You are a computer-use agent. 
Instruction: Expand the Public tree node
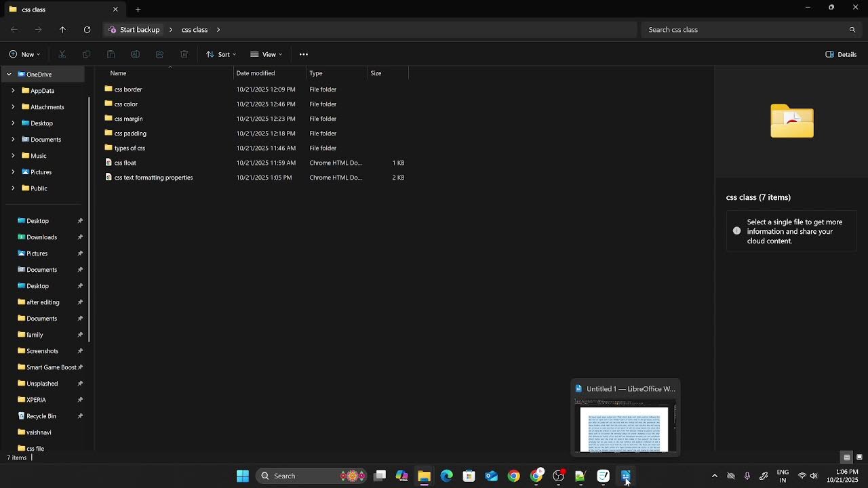point(13,188)
